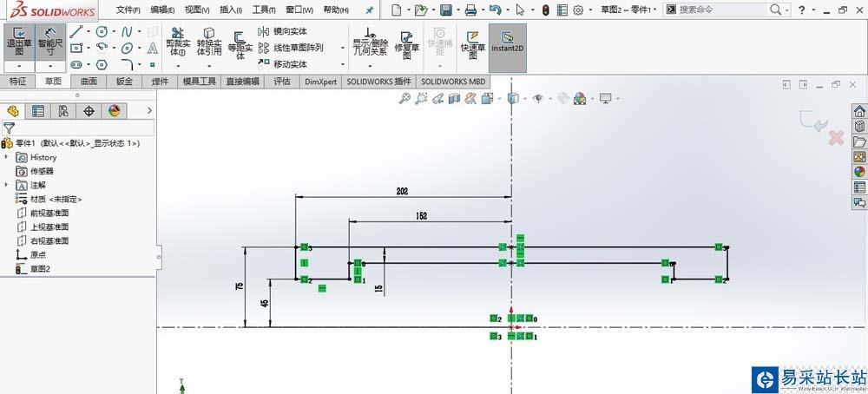Click the Save icon
The image size is (868, 394).
445,10
